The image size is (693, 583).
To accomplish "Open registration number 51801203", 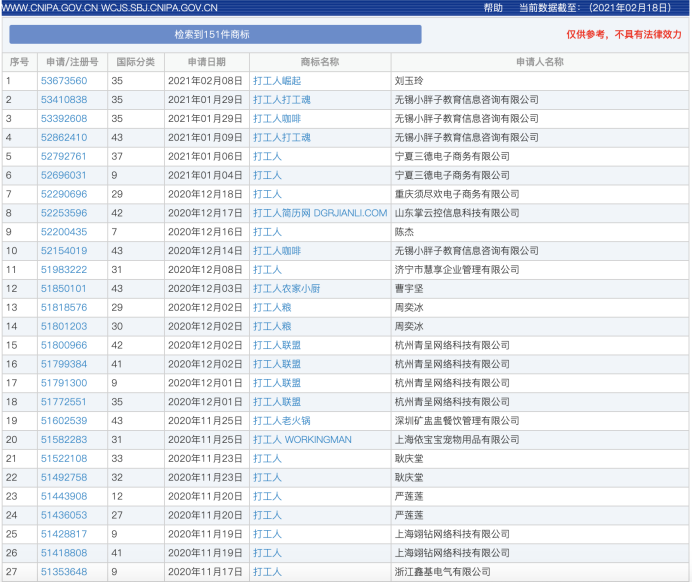I will (x=64, y=327).
